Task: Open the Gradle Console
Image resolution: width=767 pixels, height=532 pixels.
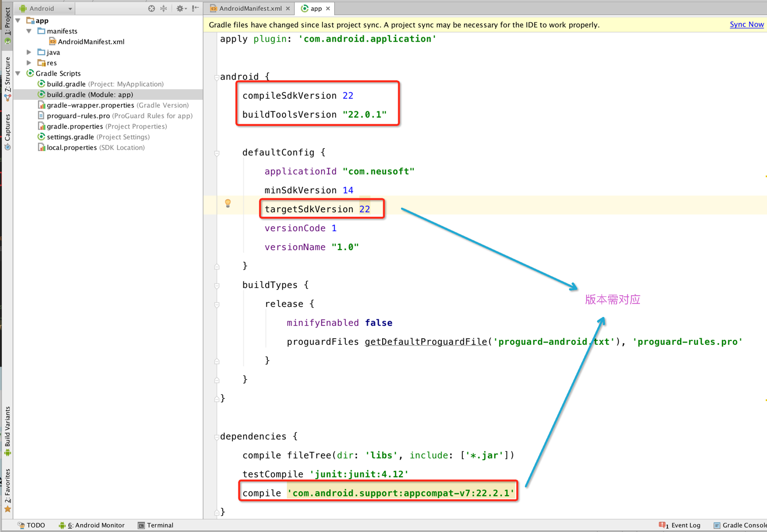Action: tap(740, 525)
